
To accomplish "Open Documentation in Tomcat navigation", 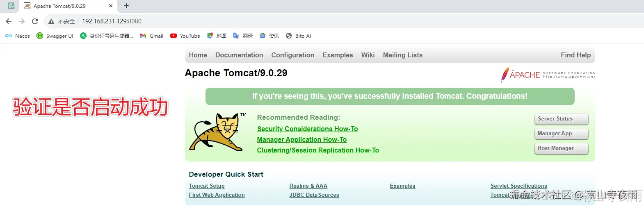I will 239,55.
